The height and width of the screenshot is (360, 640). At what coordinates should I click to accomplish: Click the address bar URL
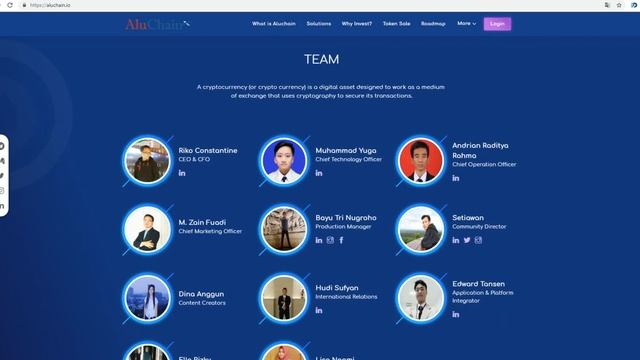50,5
